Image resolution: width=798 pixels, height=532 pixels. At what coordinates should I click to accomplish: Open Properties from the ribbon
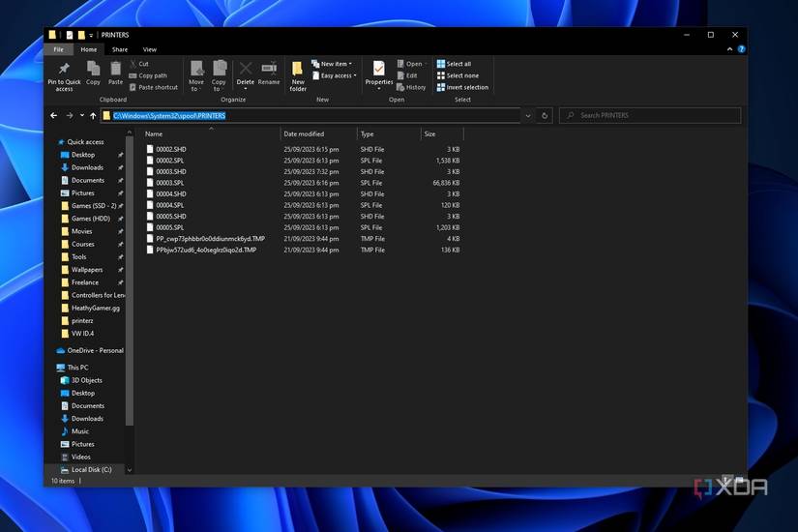pyautogui.click(x=379, y=71)
